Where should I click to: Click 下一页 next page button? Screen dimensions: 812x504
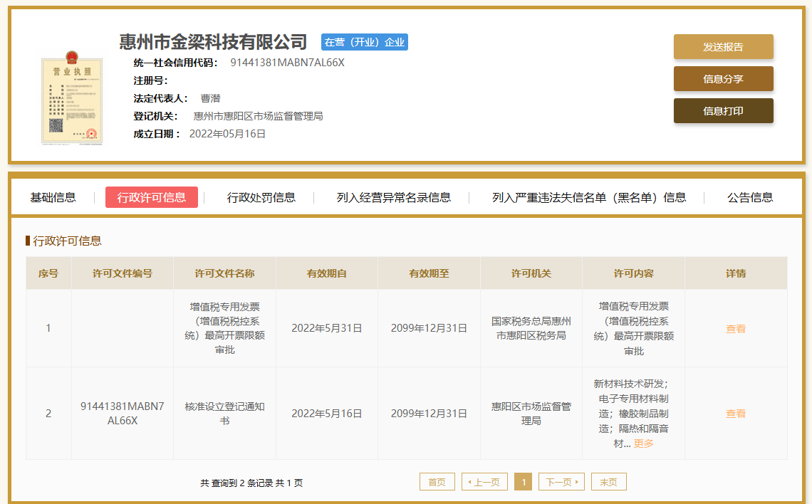pos(561,482)
